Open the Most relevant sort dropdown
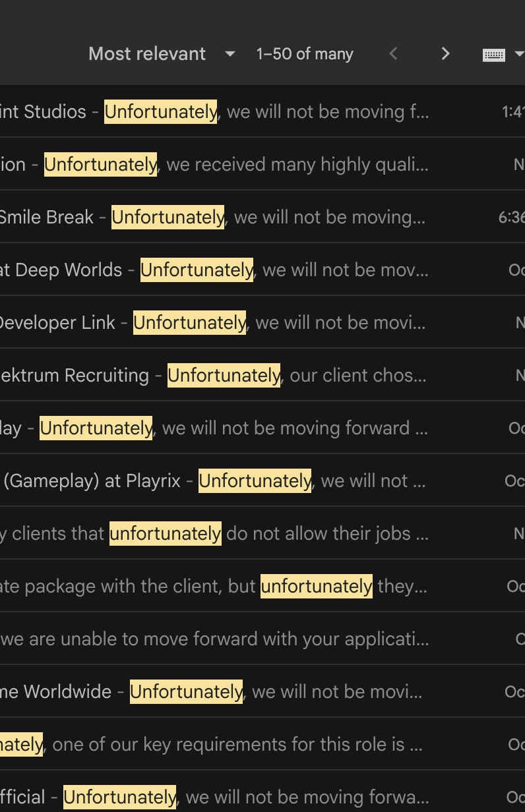525x812 pixels. click(162, 54)
